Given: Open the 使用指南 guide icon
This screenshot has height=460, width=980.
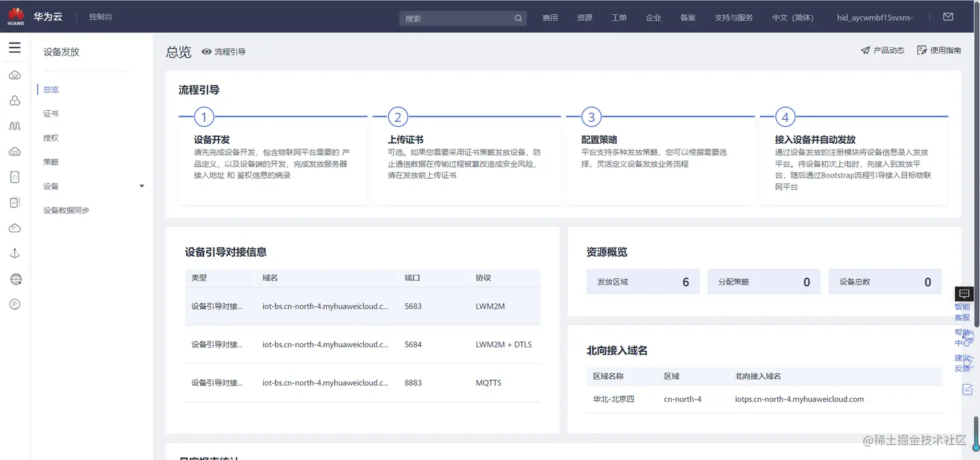Looking at the screenshot, I should 921,49.
